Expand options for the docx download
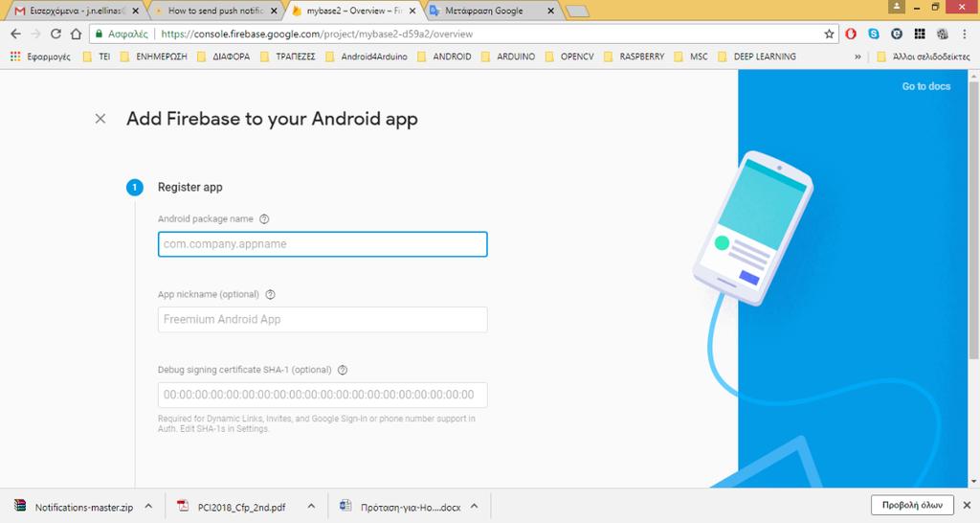Screen dimensions: 980x523 point(474,506)
